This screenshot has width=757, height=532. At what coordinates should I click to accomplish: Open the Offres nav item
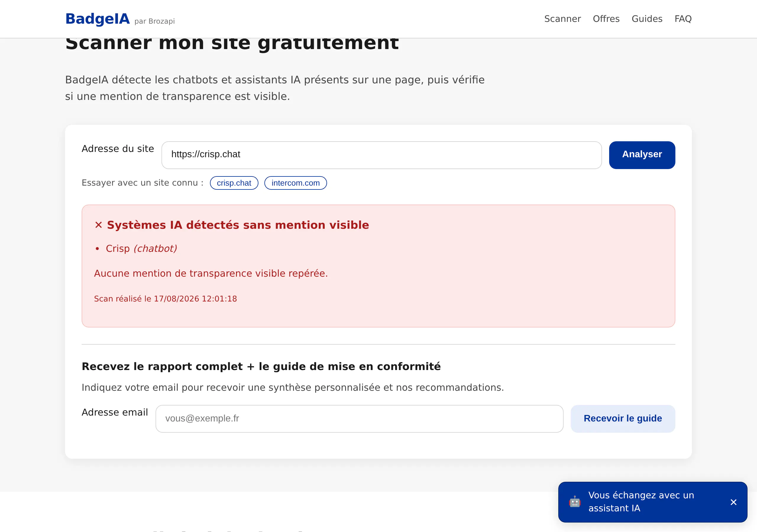click(606, 19)
